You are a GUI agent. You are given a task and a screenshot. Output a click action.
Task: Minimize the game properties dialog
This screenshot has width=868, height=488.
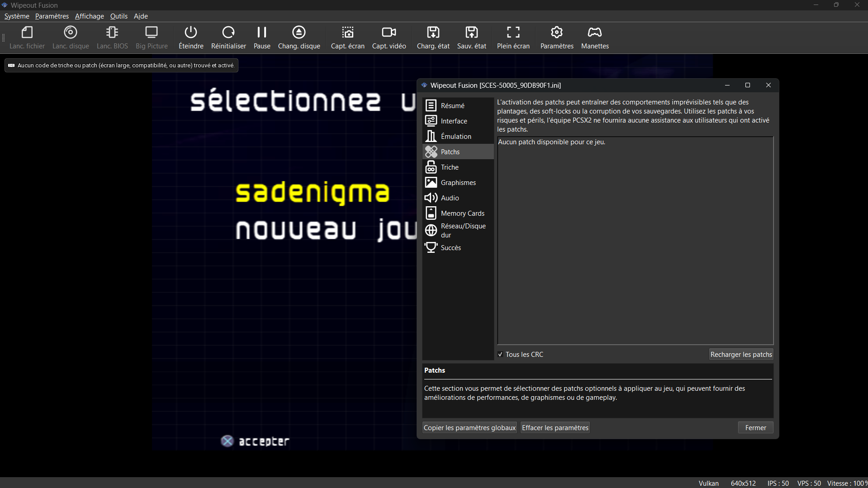[727, 85]
